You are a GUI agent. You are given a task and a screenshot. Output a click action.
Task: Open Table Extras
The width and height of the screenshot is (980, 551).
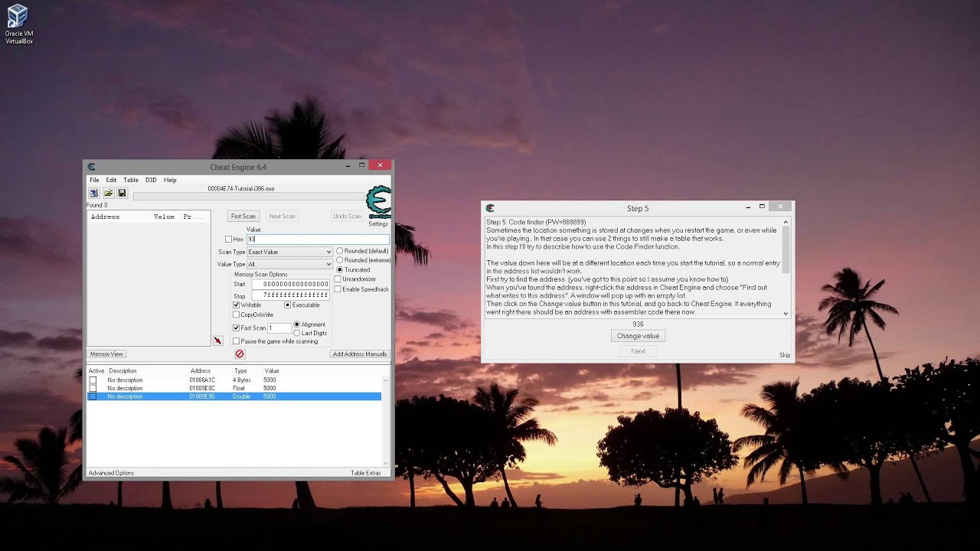coord(366,473)
